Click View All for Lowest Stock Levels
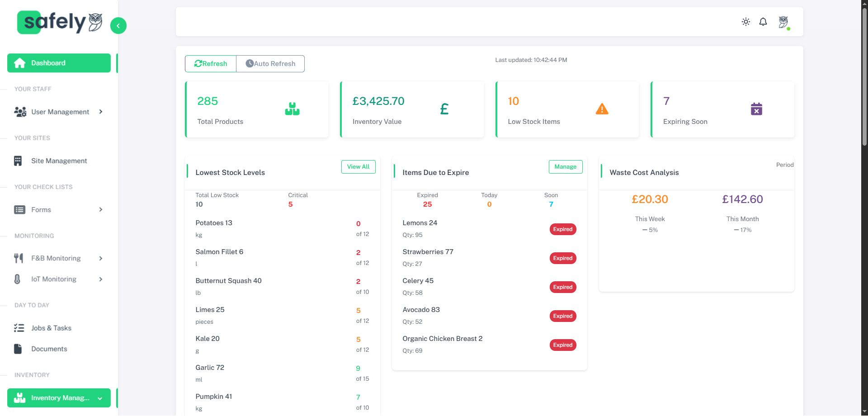This screenshot has height=416, width=868. coord(358,167)
